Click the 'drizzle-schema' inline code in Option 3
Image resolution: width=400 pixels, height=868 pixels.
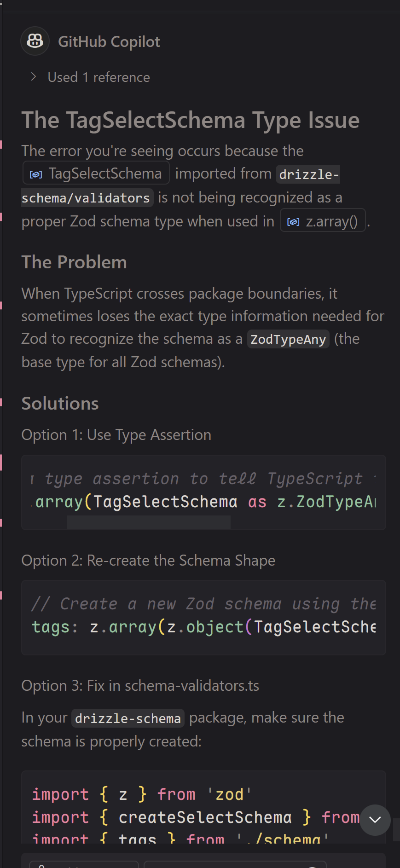tap(128, 718)
